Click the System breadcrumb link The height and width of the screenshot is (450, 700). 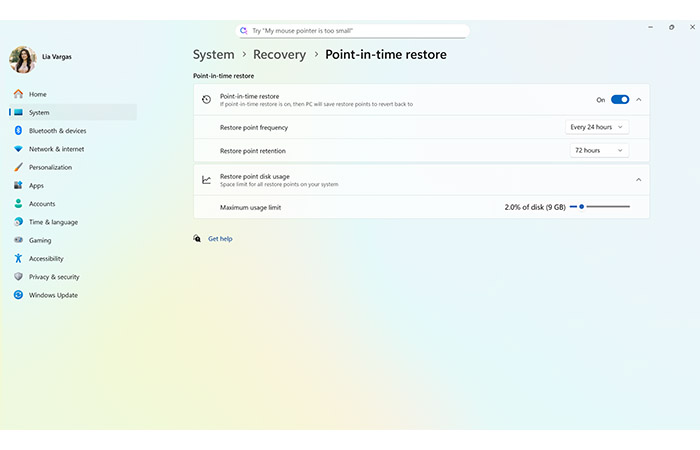point(213,55)
